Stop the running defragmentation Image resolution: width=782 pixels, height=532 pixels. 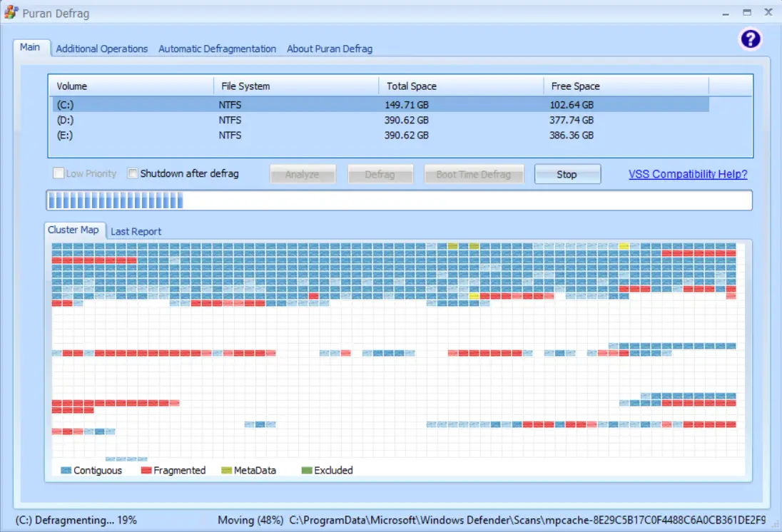coord(567,175)
